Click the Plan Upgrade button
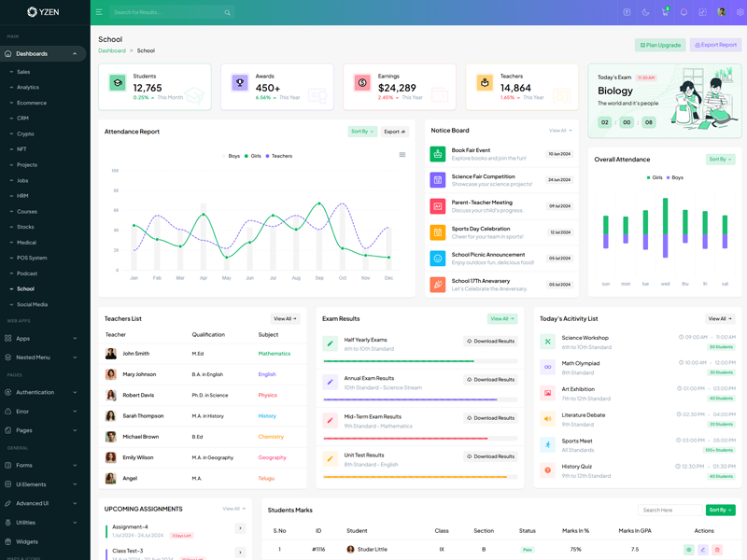This screenshot has height=560, width=747. [x=660, y=45]
